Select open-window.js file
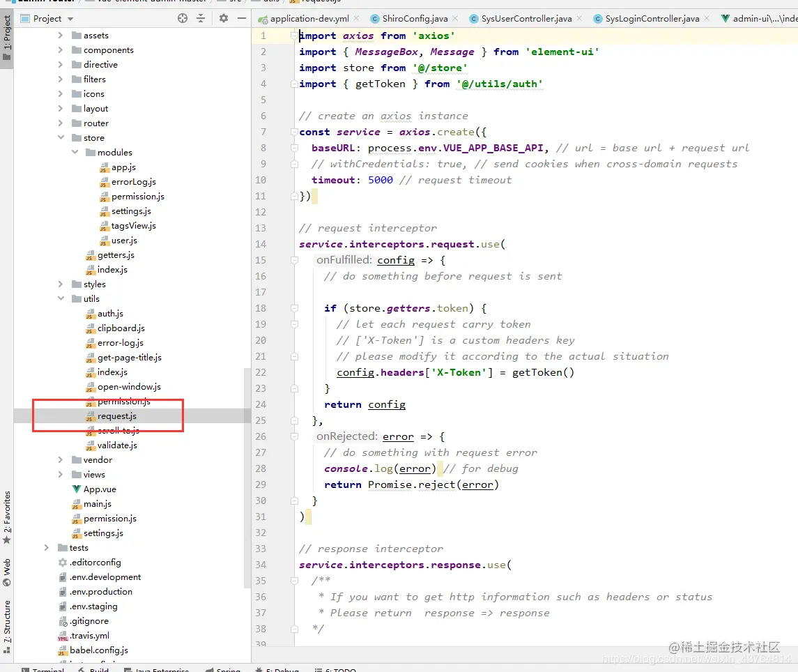This screenshot has height=672, width=798. (x=129, y=387)
